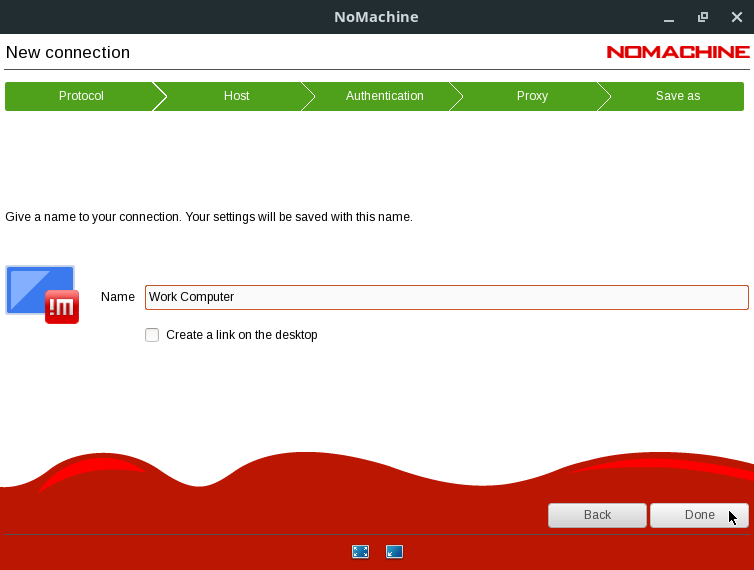This screenshot has height=570, width=754.
Task: Click the connection monitor icon
Action: (42, 294)
